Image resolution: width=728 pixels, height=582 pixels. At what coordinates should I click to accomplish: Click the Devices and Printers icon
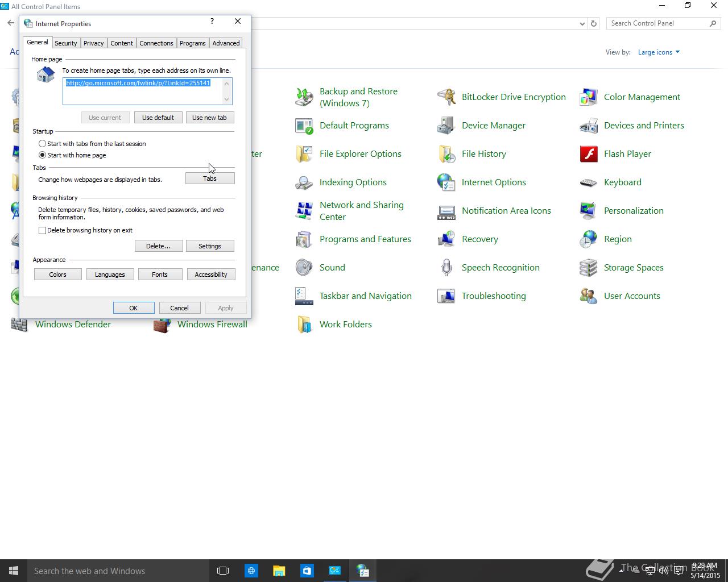coord(589,126)
